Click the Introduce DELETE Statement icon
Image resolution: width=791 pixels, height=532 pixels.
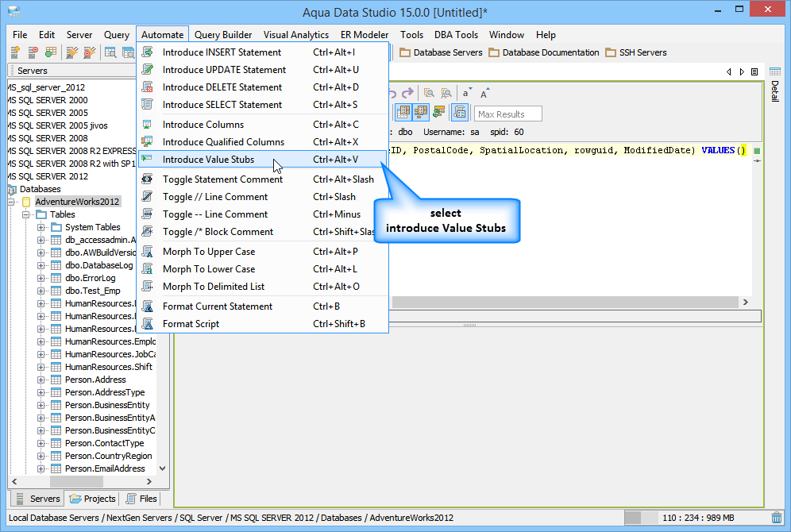[x=147, y=87]
